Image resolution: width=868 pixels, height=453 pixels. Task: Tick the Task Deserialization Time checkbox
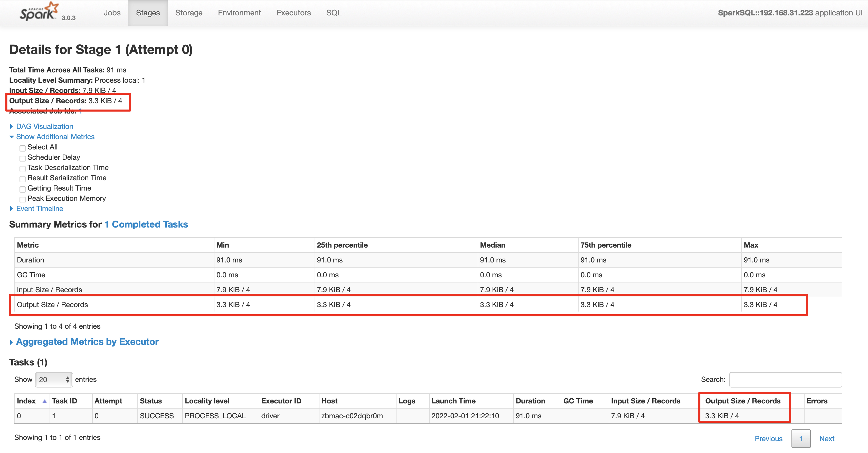pyautogui.click(x=23, y=168)
